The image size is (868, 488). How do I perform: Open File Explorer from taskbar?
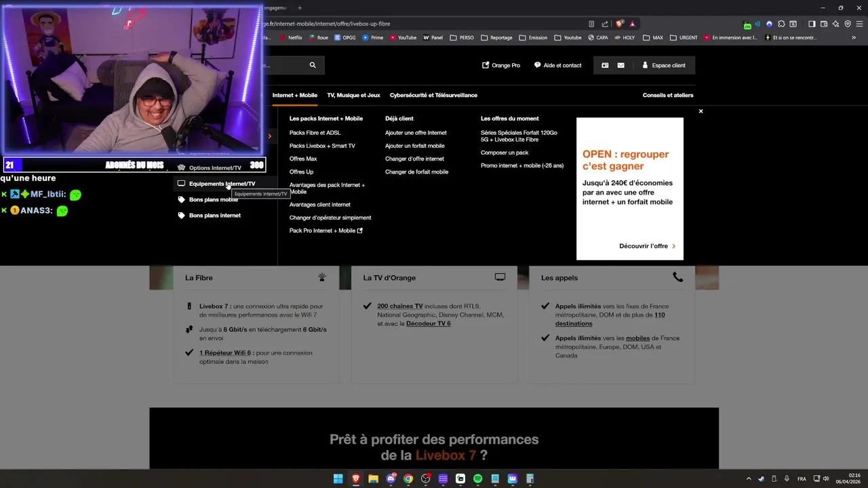[x=373, y=479]
